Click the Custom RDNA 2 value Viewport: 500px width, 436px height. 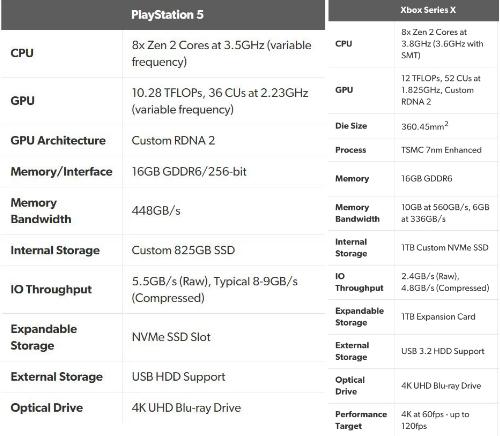coord(173,140)
